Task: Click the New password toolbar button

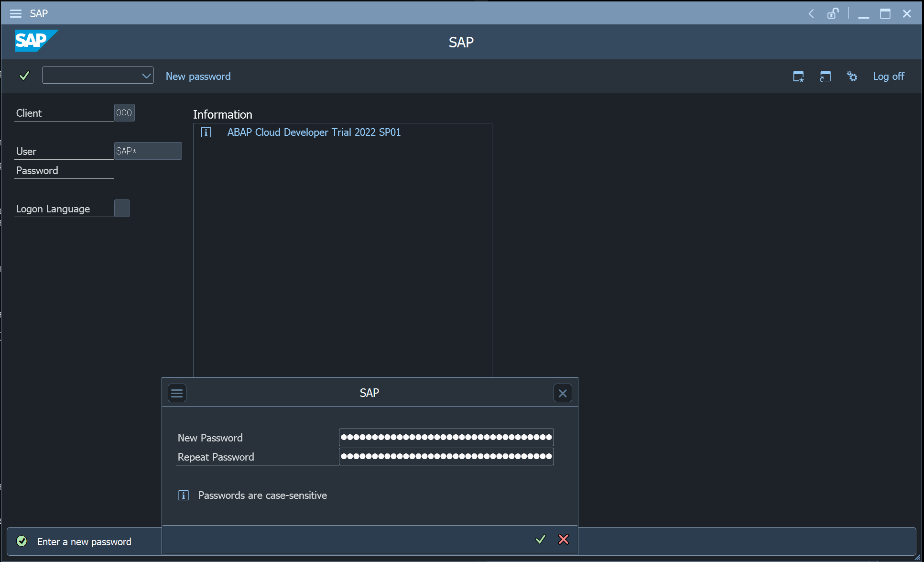Action: pos(198,76)
